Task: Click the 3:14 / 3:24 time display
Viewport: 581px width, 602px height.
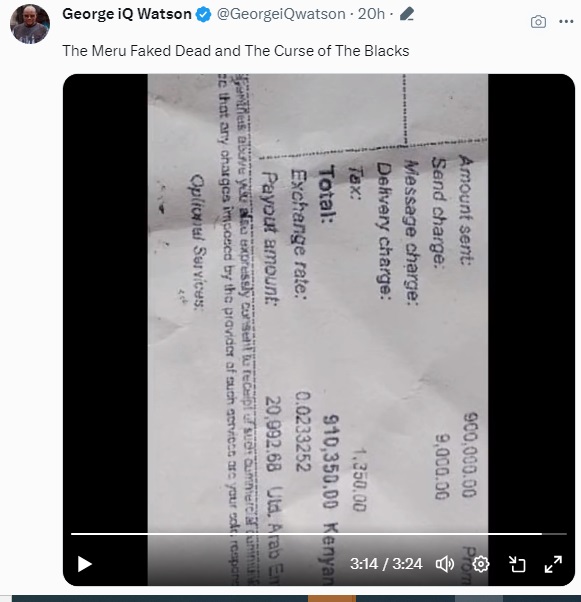Action: [x=386, y=564]
